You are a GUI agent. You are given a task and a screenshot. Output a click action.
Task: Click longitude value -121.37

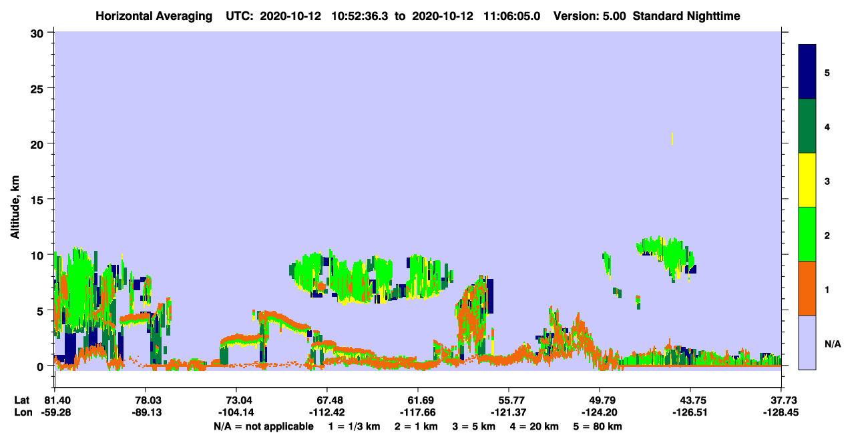coord(509,412)
